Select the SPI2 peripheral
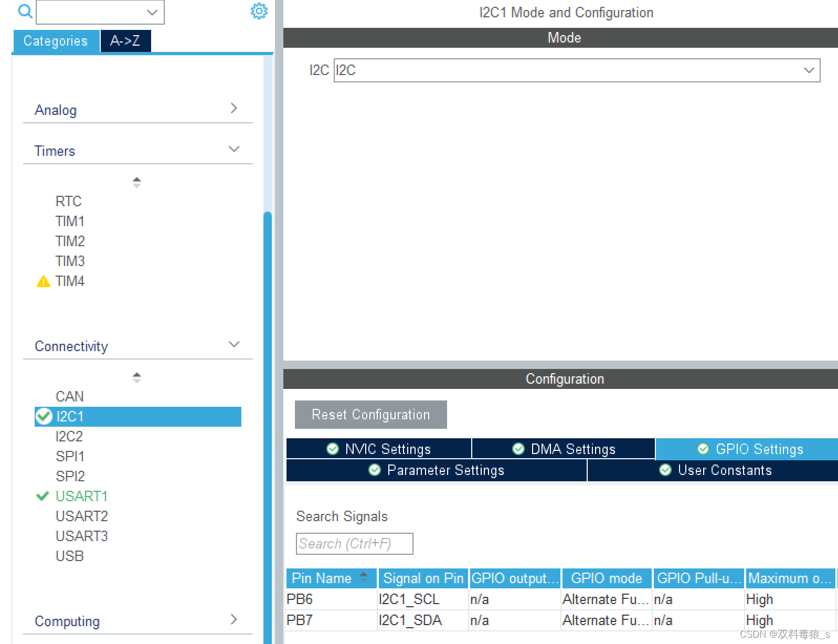 click(x=70, y=477)
